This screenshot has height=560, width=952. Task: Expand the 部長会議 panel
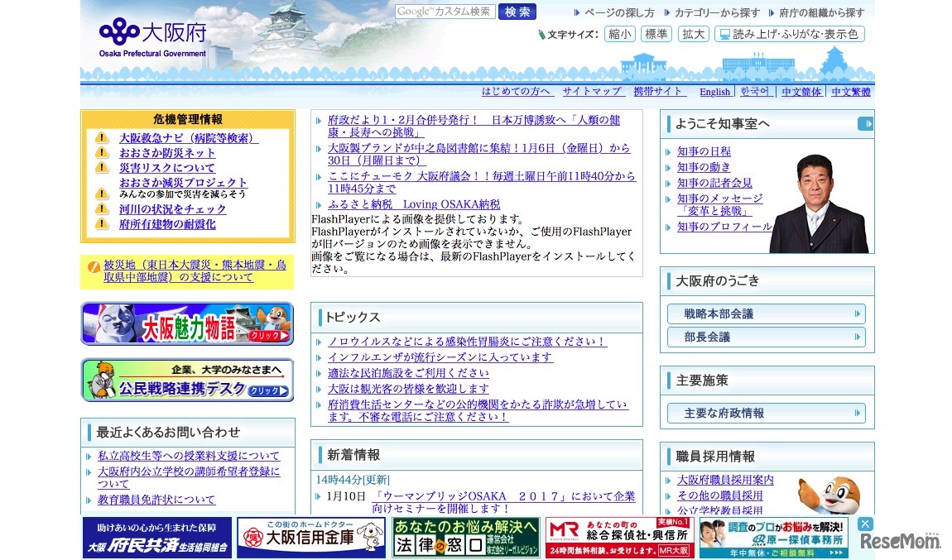click(x=766, y=337)
